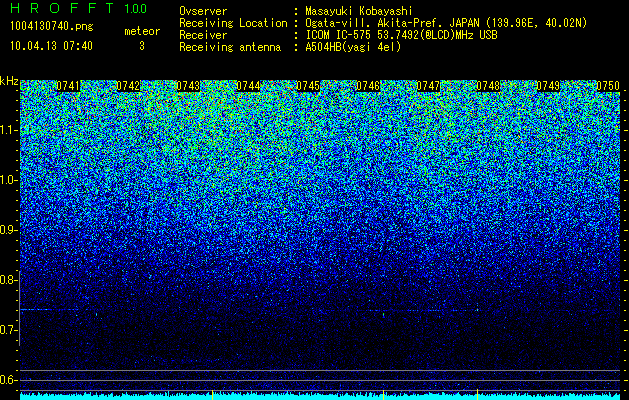The image size is (629, 400).
Task: Click the 0749 time marker
Action: [x=548, y=86]
